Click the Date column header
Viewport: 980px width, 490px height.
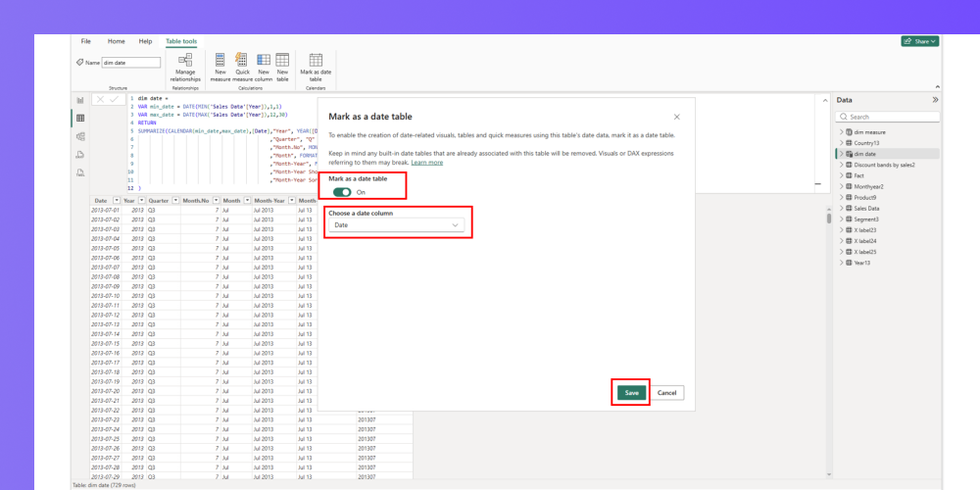(x=100, y=201)
